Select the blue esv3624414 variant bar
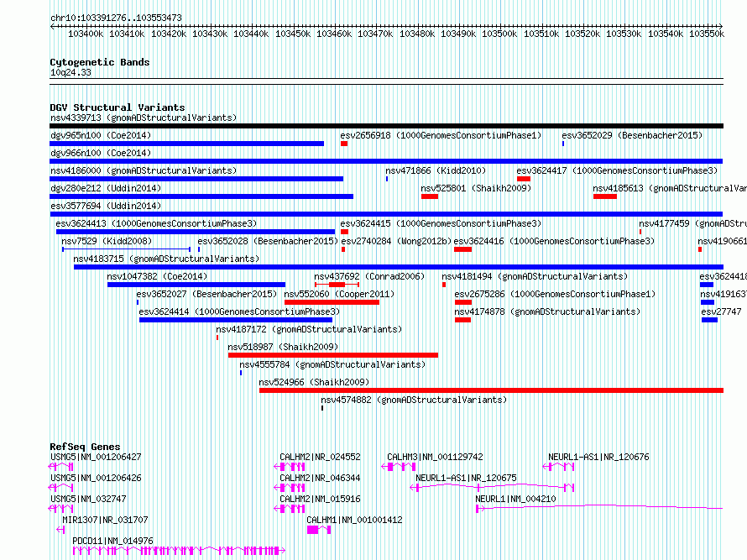This screenshot has height=560, width=747. tap(236, 320)
